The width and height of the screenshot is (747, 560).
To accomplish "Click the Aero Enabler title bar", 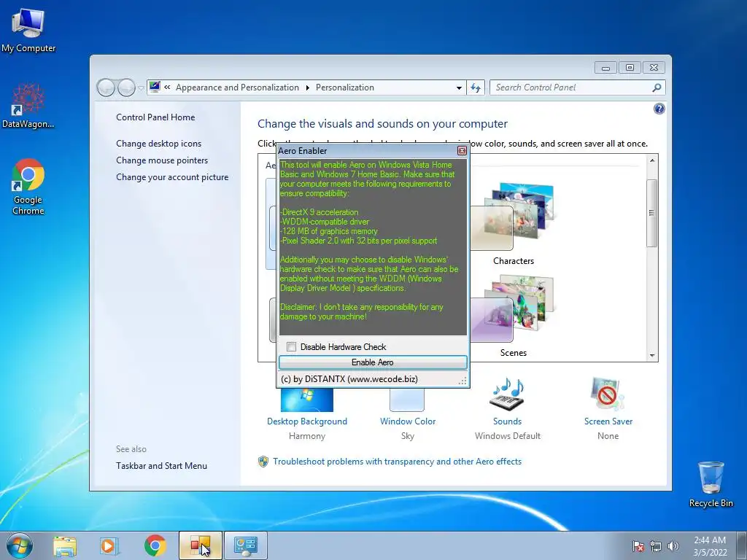I will [x=367, y=150].
